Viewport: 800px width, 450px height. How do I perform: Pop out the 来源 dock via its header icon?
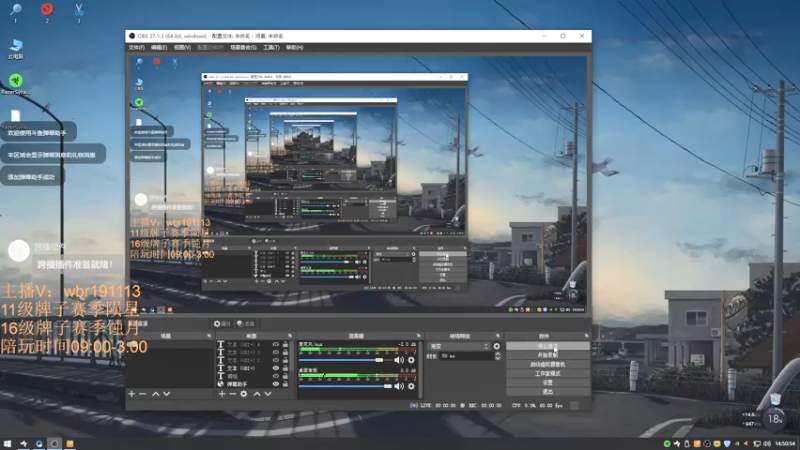[x=290, y=336]
